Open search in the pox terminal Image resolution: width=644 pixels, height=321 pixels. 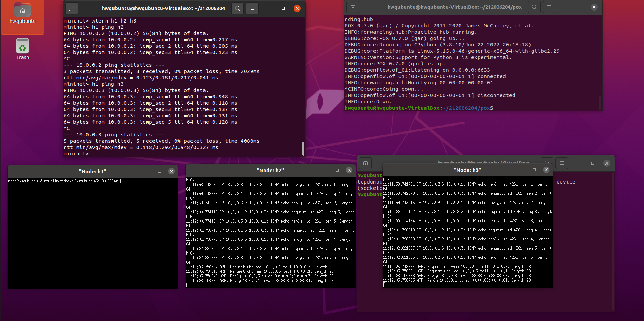point(534,7)
